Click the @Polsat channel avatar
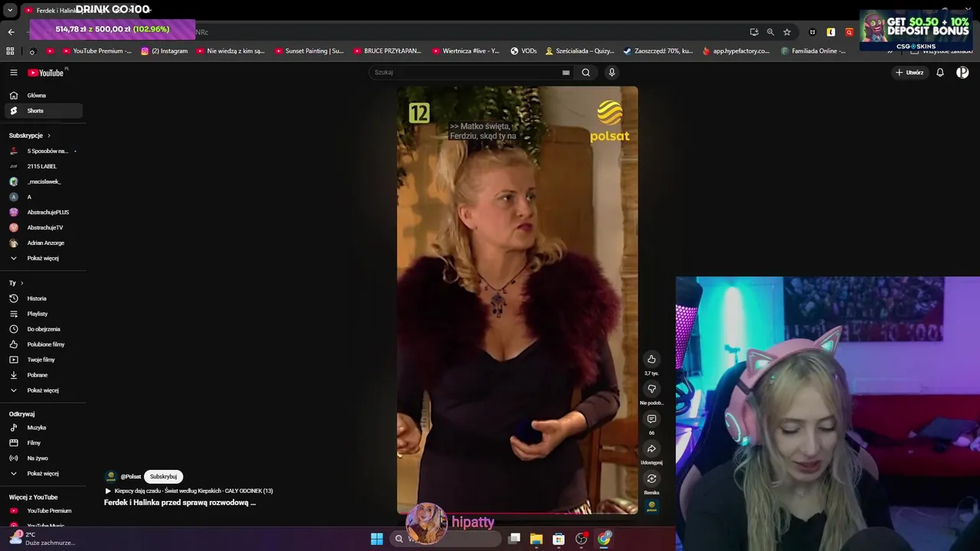 coord(111,476)
